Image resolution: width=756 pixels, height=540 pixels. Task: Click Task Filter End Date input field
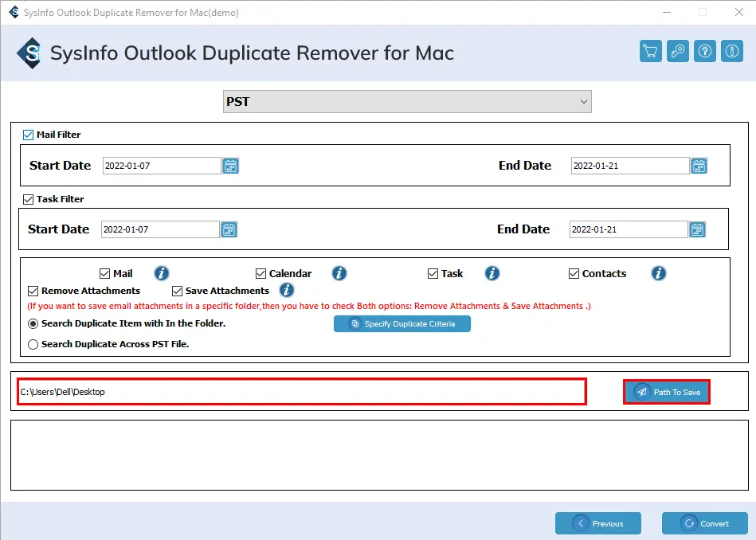point(629,229)
